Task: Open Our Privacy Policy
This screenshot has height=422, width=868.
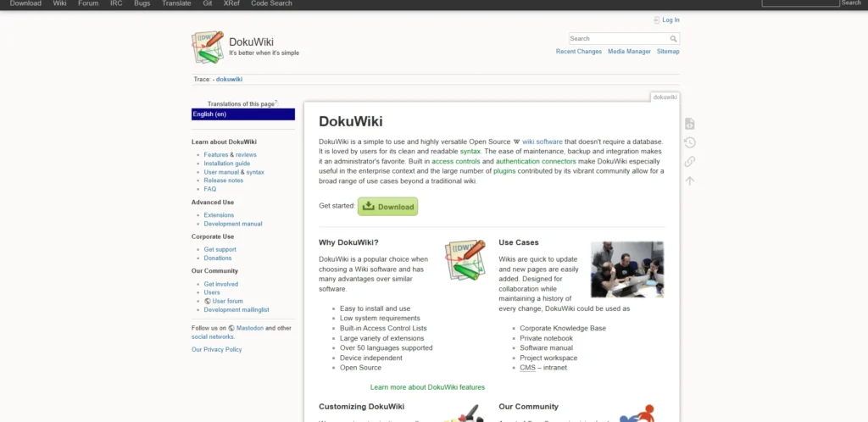Action: (x=216, y=349)
